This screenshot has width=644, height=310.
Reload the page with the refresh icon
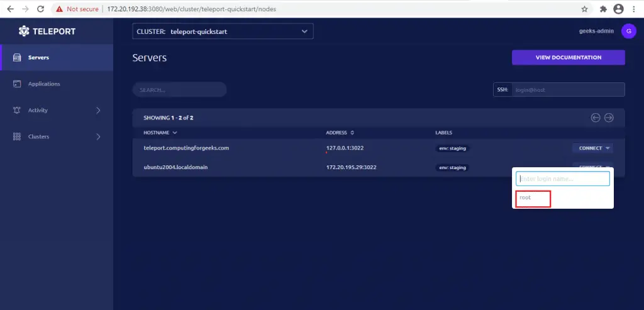(40, 9)
